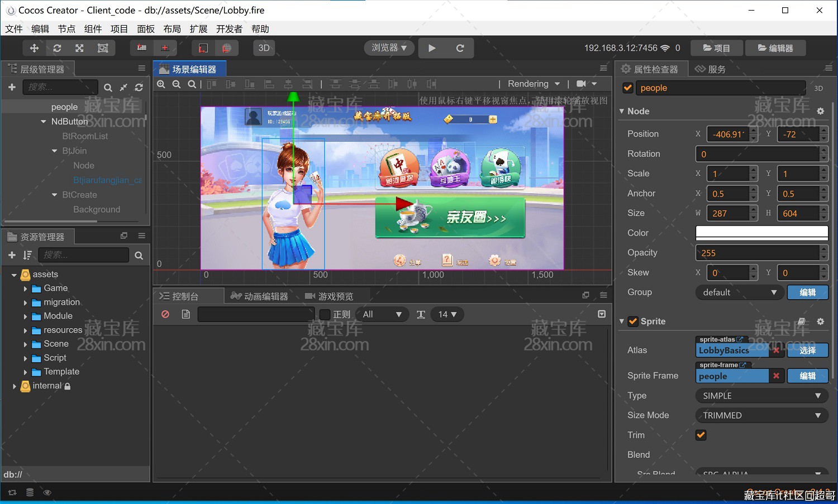Switch to the 游戏预览 tab

330,296
